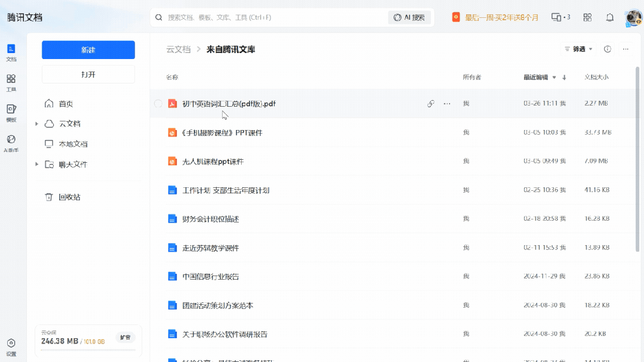644x362 pixels.
Task: Click the blue 新建 button
Action: tap(88, 49)
